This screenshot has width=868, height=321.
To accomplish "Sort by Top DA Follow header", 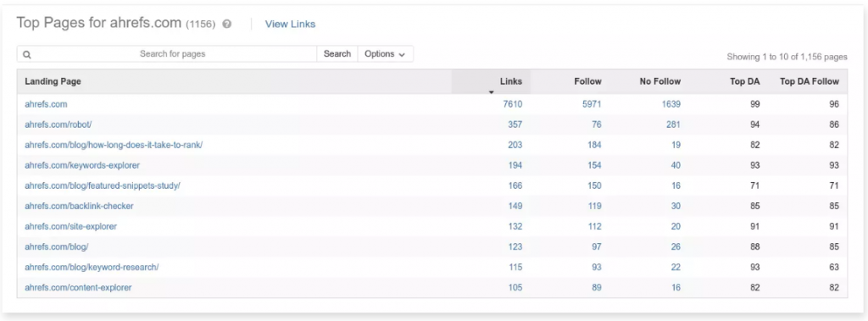I will pos(810,81).
